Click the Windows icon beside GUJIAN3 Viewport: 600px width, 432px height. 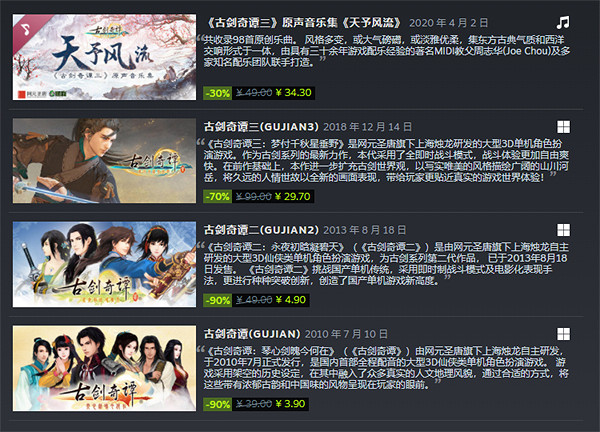pos(563,127)
